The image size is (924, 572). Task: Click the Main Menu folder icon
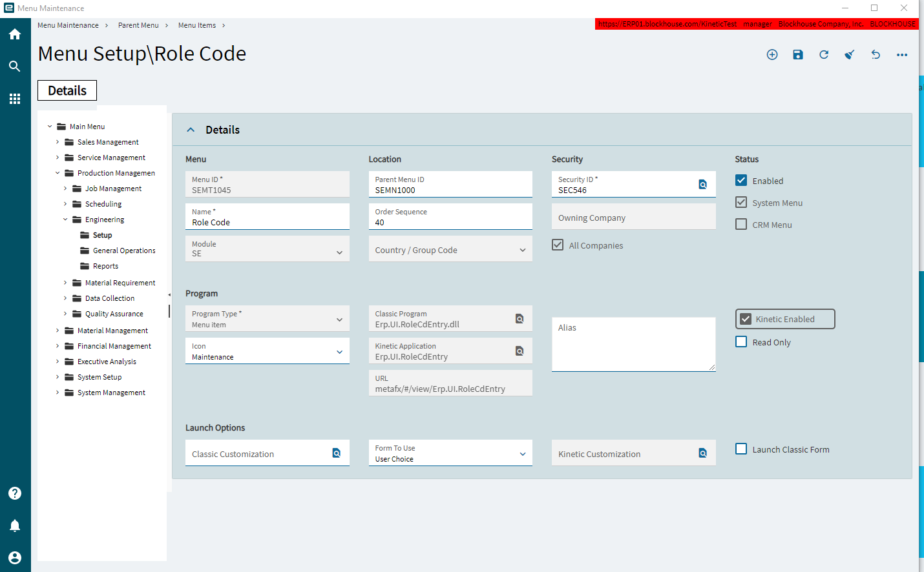61,127
